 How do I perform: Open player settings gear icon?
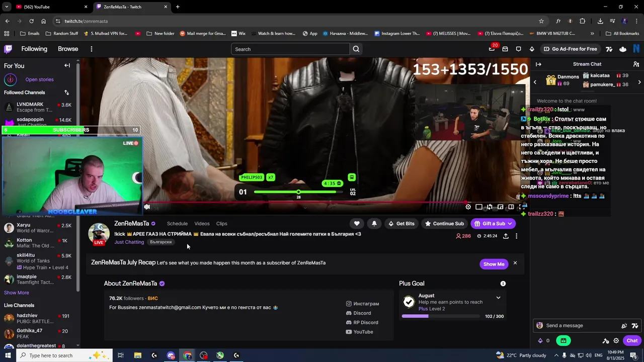tap(468, 207)
